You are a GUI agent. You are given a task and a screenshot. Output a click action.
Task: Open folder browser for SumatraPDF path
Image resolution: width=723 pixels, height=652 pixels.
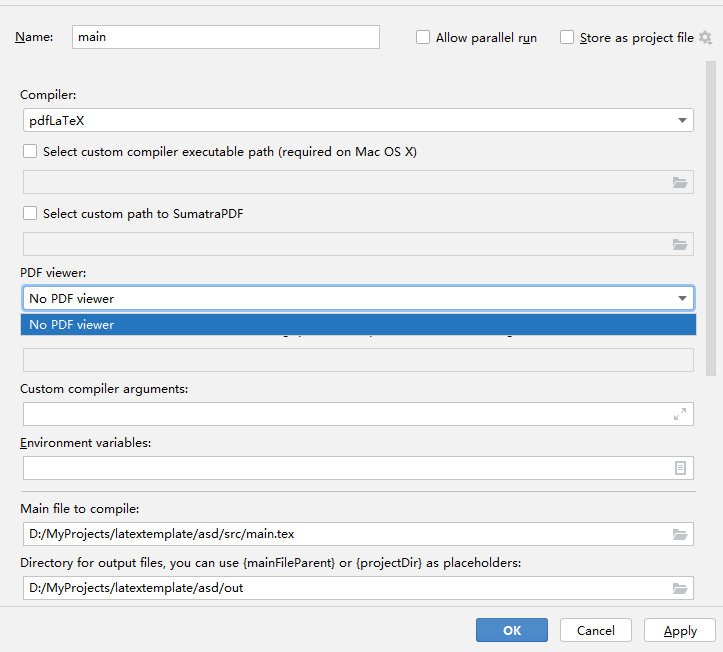coord(680,244)
